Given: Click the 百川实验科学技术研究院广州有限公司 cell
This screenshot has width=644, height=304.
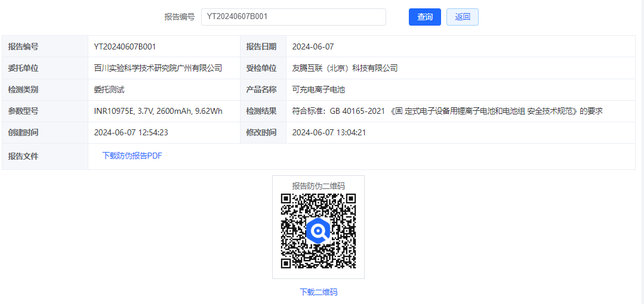Looking at the screenshot, I should point(158,68).
